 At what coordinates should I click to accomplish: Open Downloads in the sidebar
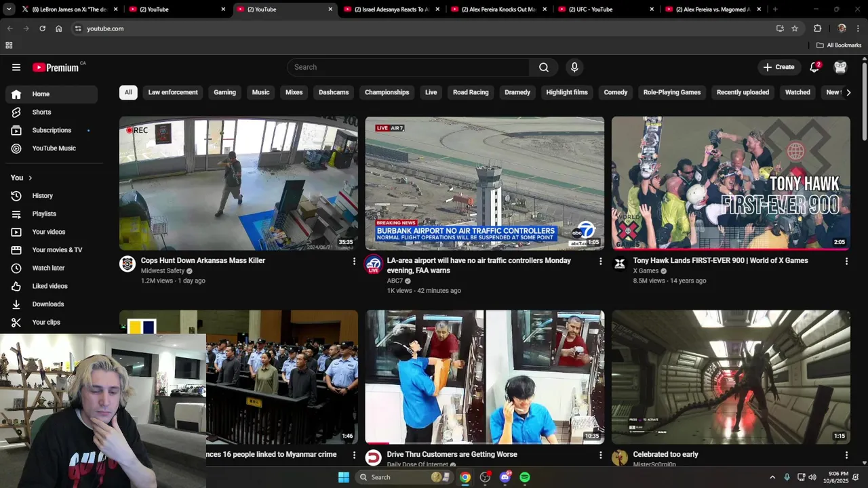[52, 304]
